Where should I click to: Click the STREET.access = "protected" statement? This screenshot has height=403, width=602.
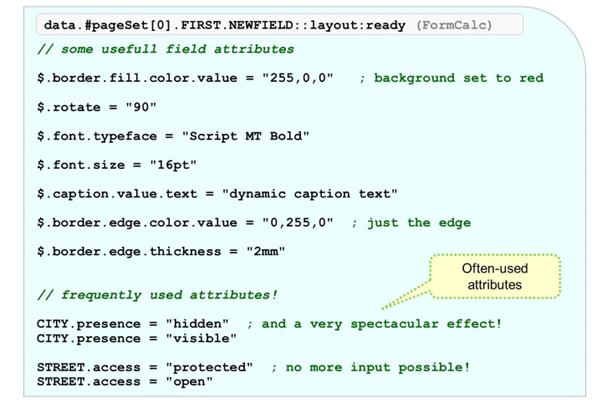click(144, 367)
